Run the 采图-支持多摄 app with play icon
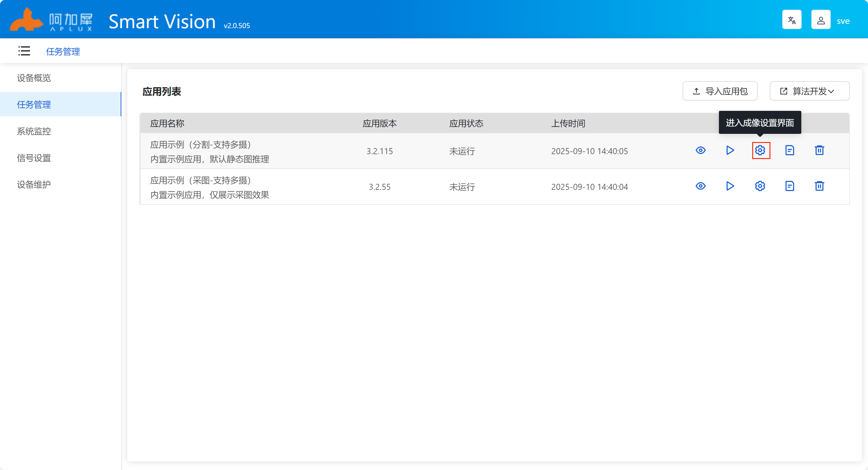The height and width of the screenshot is (470, 868). point(730,186)
